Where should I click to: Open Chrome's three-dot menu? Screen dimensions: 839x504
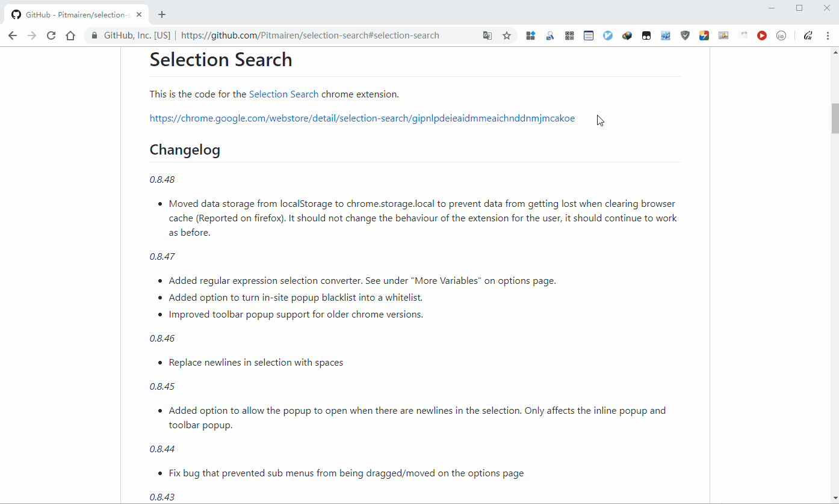[828, 35]
